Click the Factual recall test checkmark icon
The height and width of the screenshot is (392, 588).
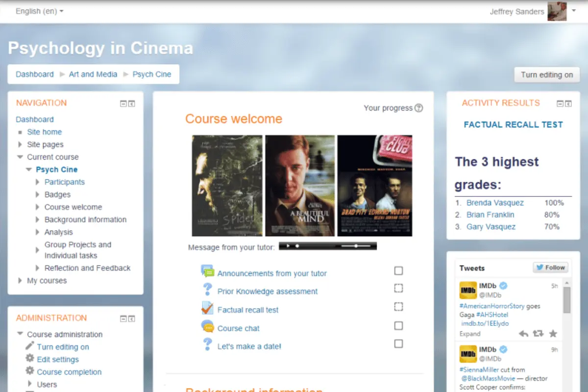tap(207, 308)
